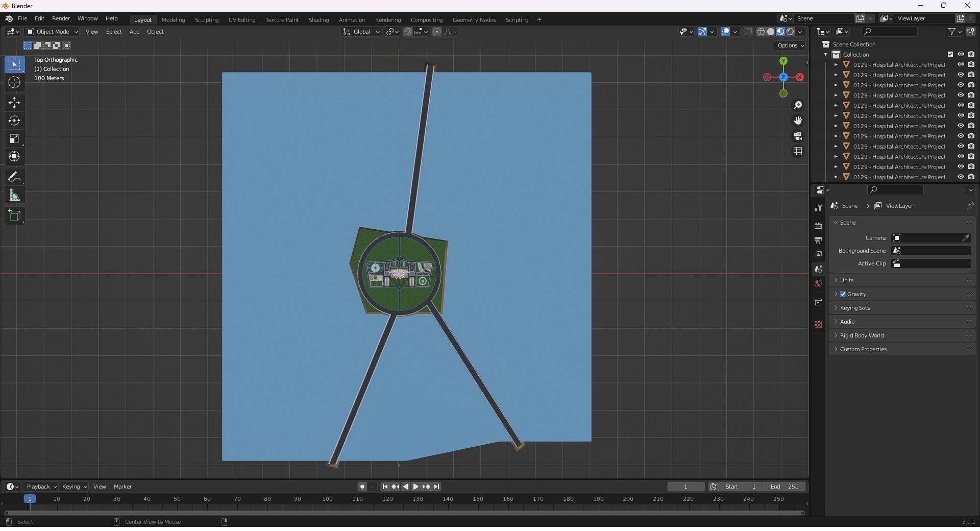The width and height of the screenshot is (980, 531).
Task: Disable Collection in renders via camera icon
Action: point(971,55)
